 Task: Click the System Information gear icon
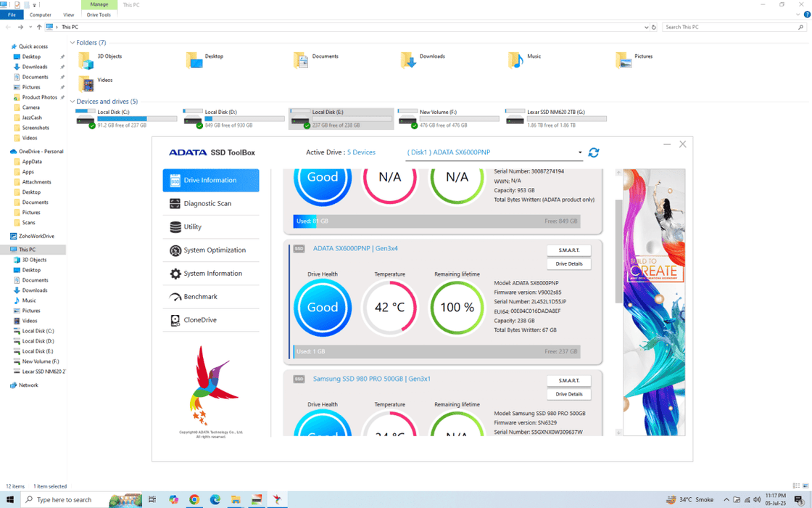coord(175,274)
